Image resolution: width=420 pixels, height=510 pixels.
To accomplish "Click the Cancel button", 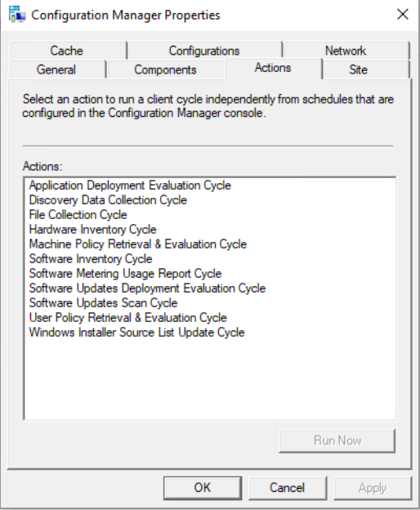I will click(x=288, y=488).
